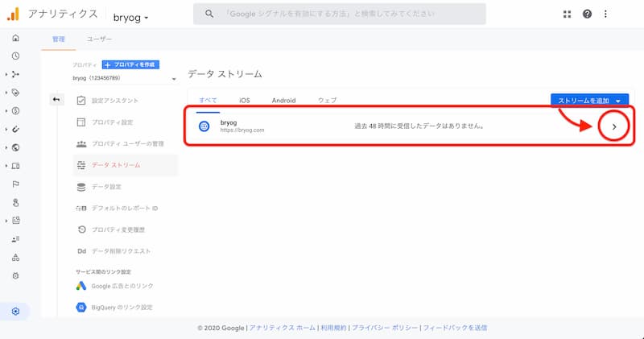Expand the Engagement tag section triangle
Screen dimensions: 644x339
pos(6,93)
